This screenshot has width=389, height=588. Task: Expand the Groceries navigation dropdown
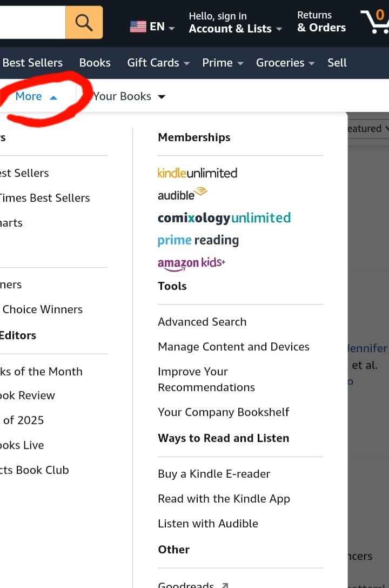(x=285, y=63)
